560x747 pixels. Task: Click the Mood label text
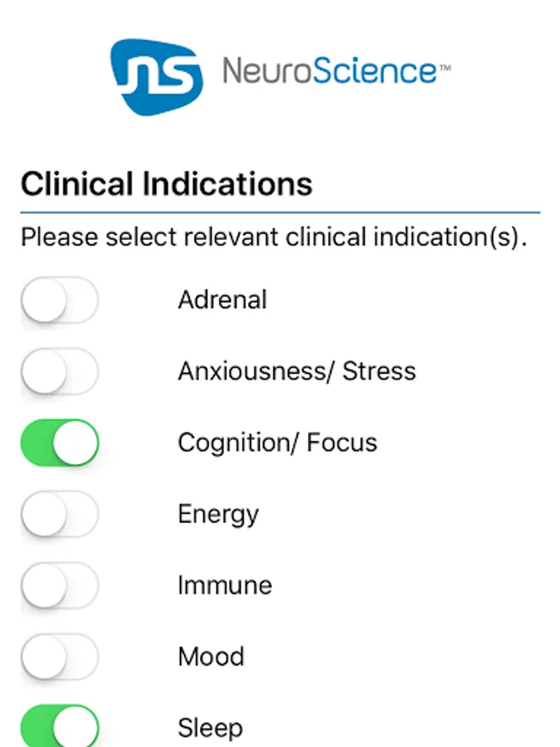click(211, 657)
